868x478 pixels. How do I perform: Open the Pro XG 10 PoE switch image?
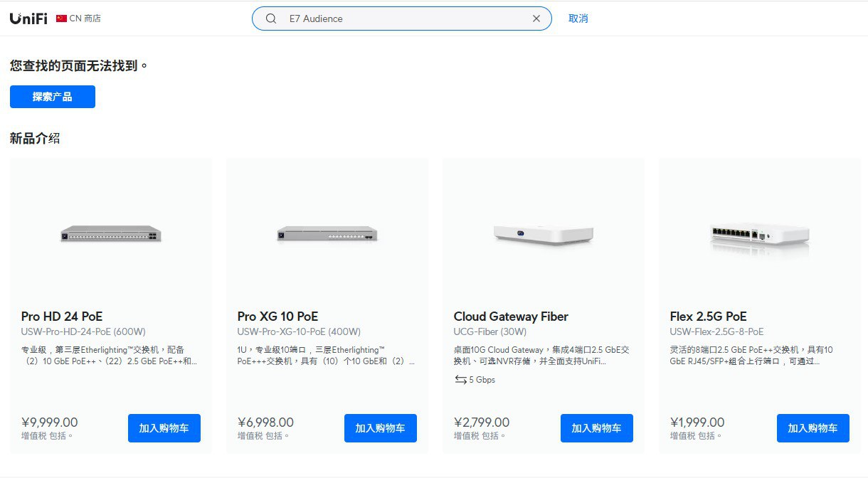tap(327, 233)
